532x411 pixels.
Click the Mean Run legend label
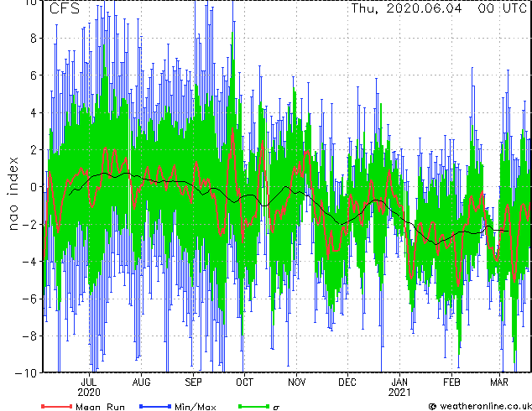[100, 407]
